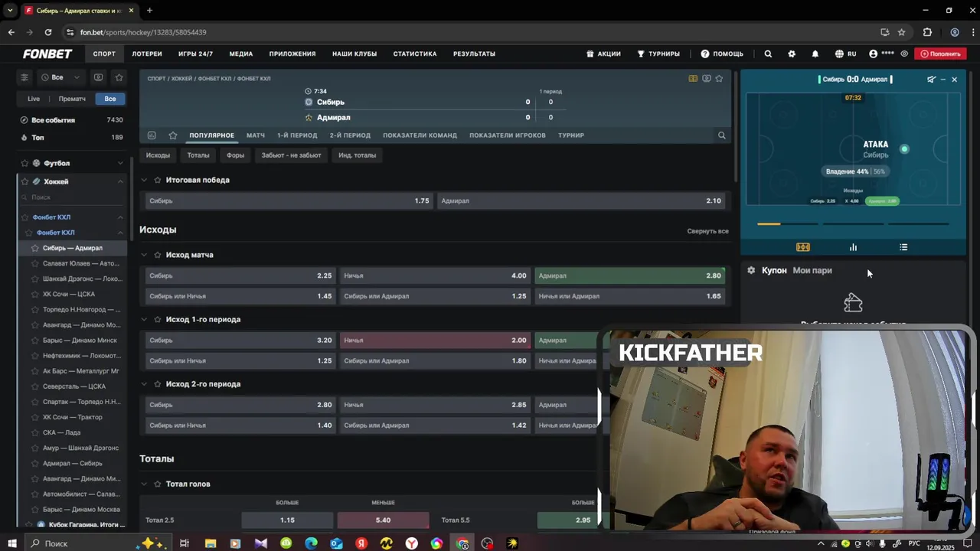Open the Салават Юлаев match in sidebar
980x551 pixels.
click(80, 263)
